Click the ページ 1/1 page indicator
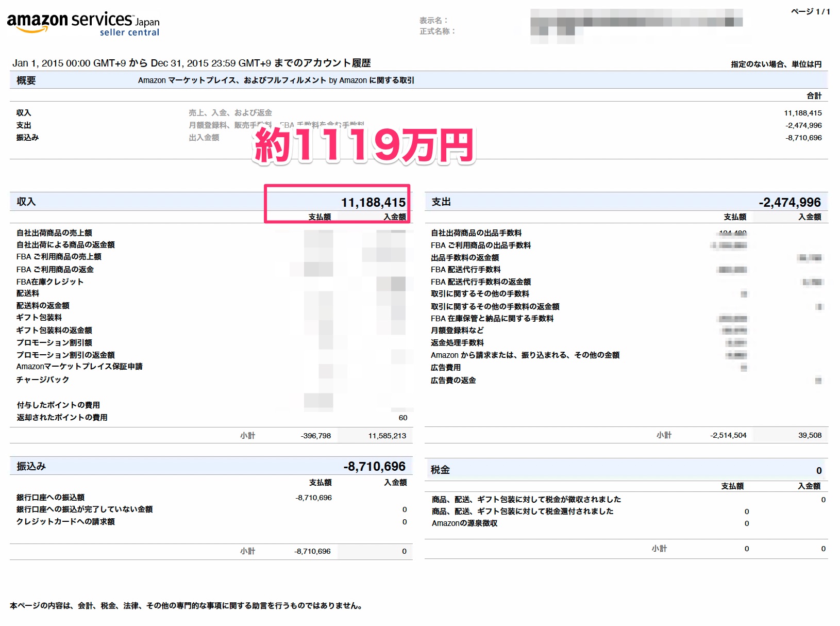 click(810, 11)
